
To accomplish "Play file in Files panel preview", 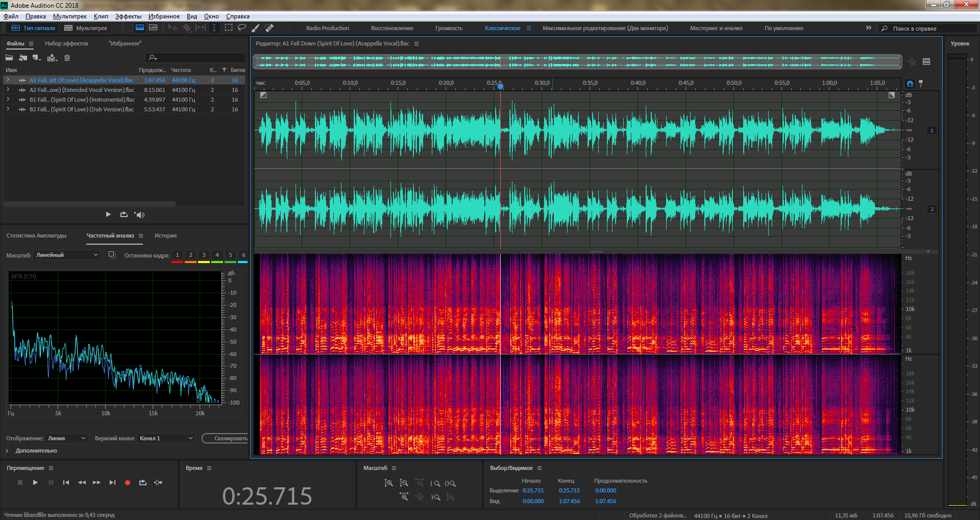I will 108,215.
